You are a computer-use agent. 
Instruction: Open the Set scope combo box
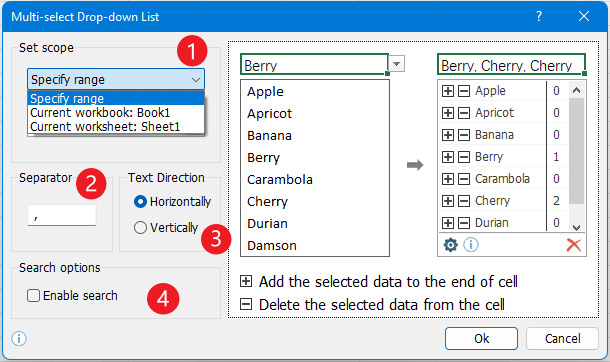click(116, 79)
